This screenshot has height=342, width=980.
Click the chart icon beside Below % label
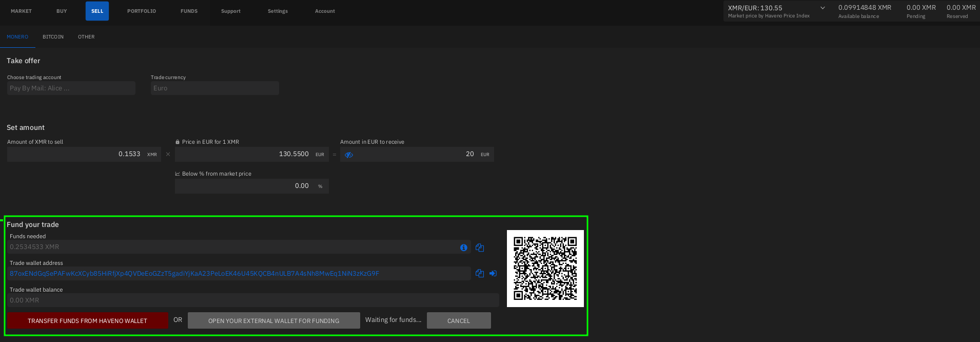click(x=178, y=174)
